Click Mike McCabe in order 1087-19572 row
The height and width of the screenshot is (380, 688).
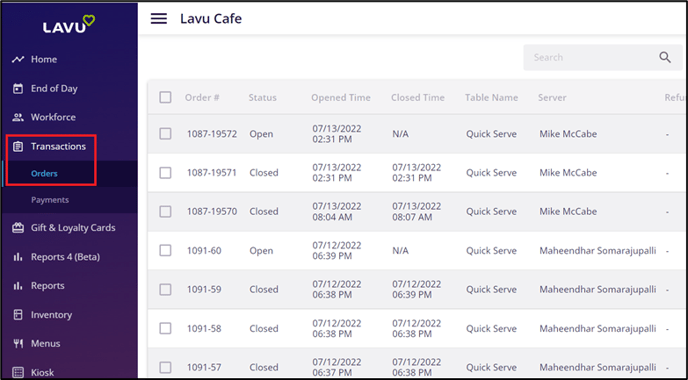coord(568,134)
